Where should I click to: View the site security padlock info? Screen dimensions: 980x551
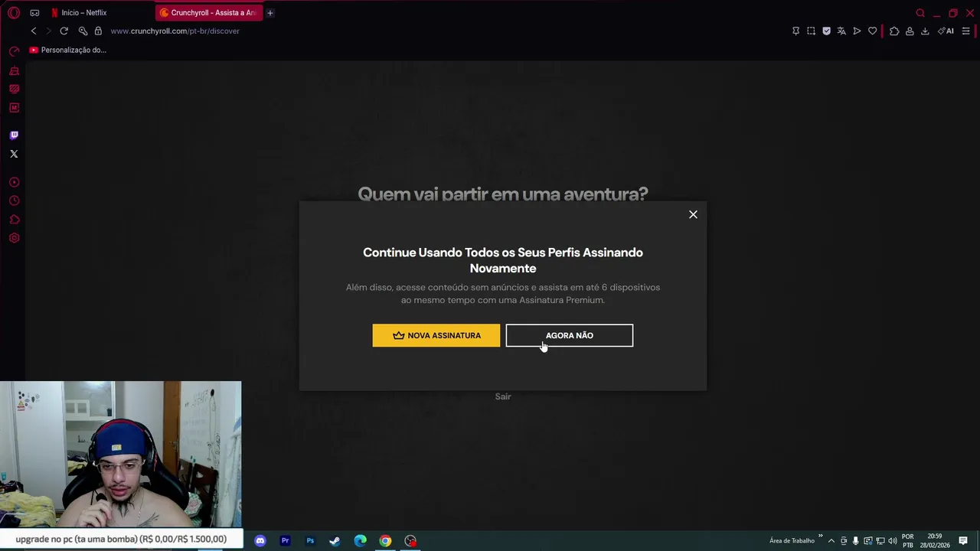[98, 31]
